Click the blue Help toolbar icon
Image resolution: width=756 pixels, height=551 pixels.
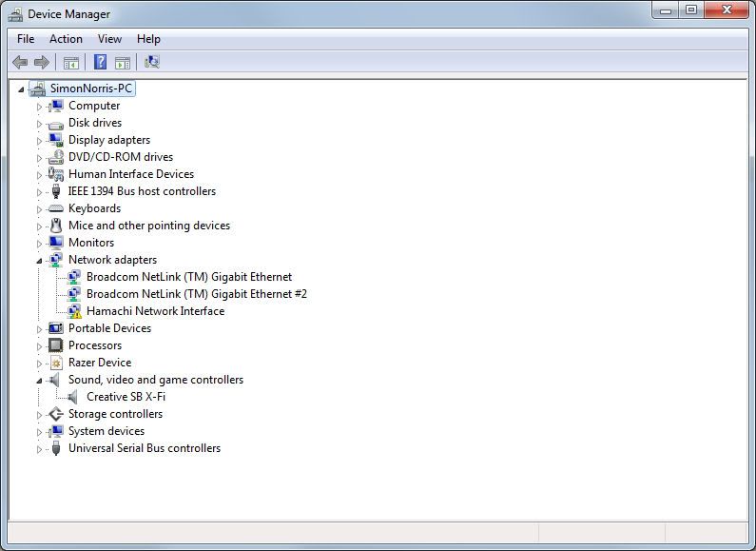click(99, 63)
